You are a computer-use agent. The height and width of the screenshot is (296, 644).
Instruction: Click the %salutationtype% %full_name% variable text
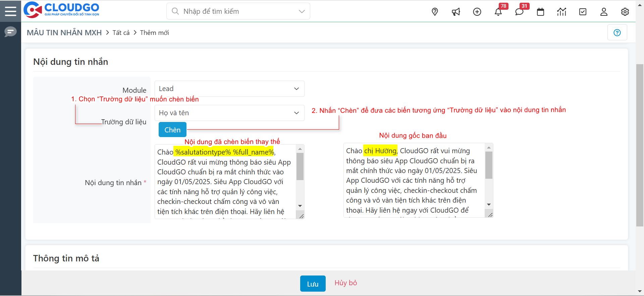click(x=224, y=152)
